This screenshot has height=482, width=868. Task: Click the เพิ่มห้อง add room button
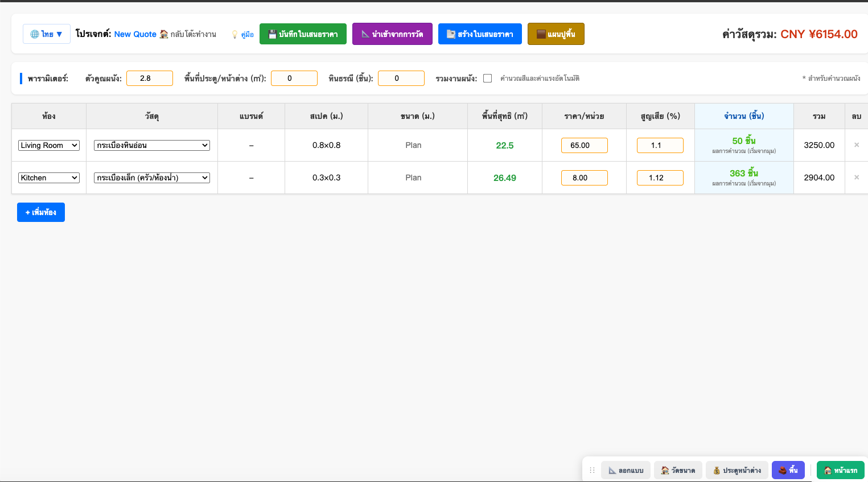click(x=41, y=212)
